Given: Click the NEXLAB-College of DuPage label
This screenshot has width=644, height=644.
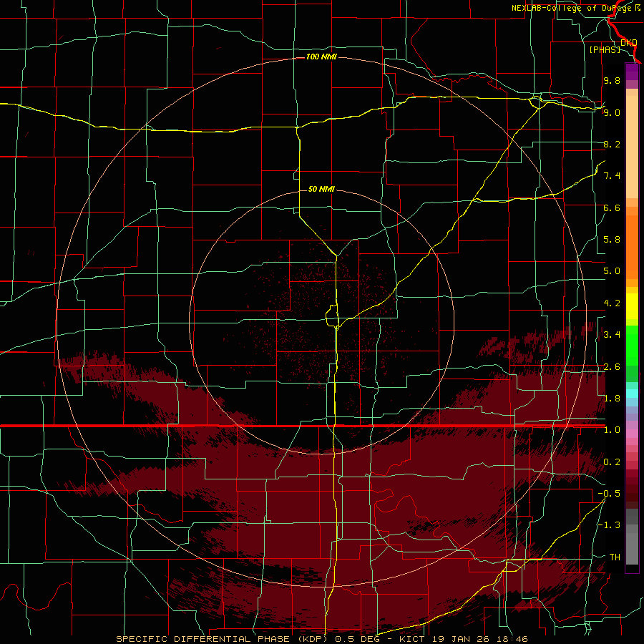Looking at the screenshot, I should pyautogui.click(x=572, y=8).
